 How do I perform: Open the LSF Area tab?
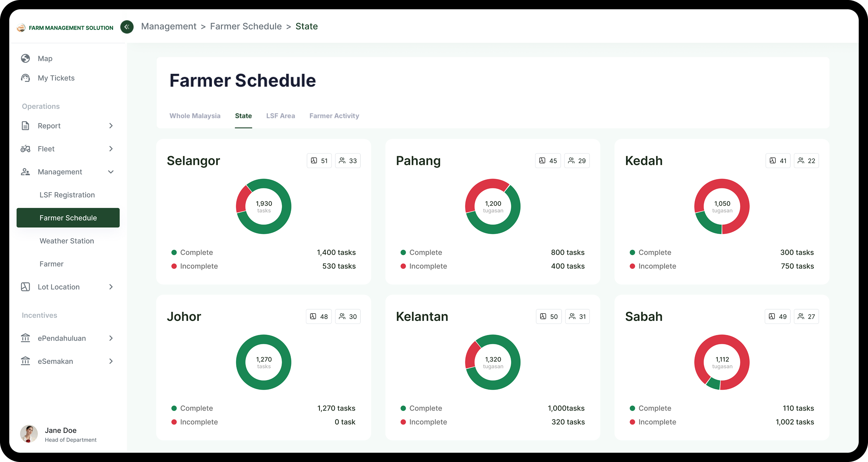click(280, 116)
